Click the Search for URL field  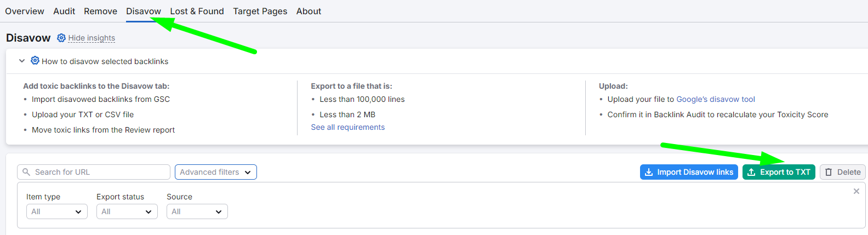(94, 172)
